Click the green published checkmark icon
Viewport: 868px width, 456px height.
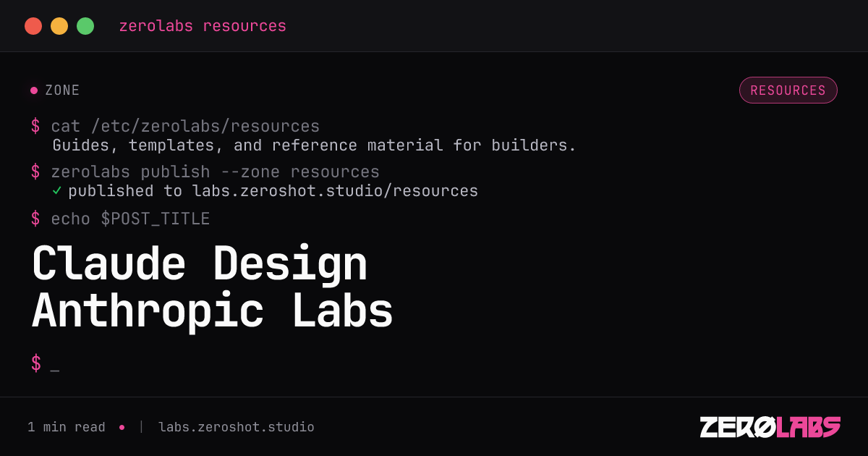click(57, 191)
